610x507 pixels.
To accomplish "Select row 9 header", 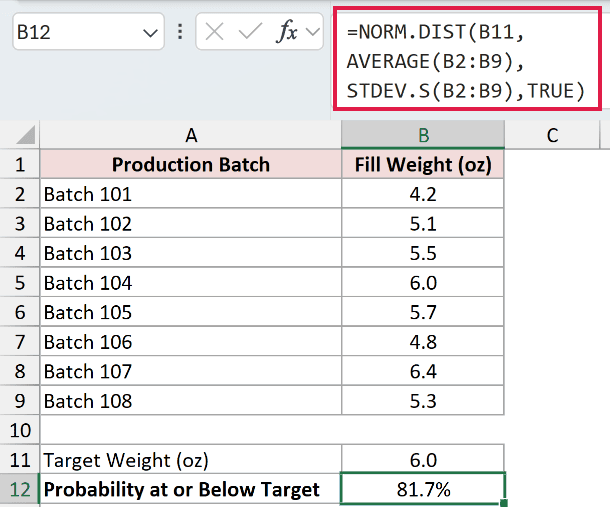I will pyautogui.click(x=20, y=401).
